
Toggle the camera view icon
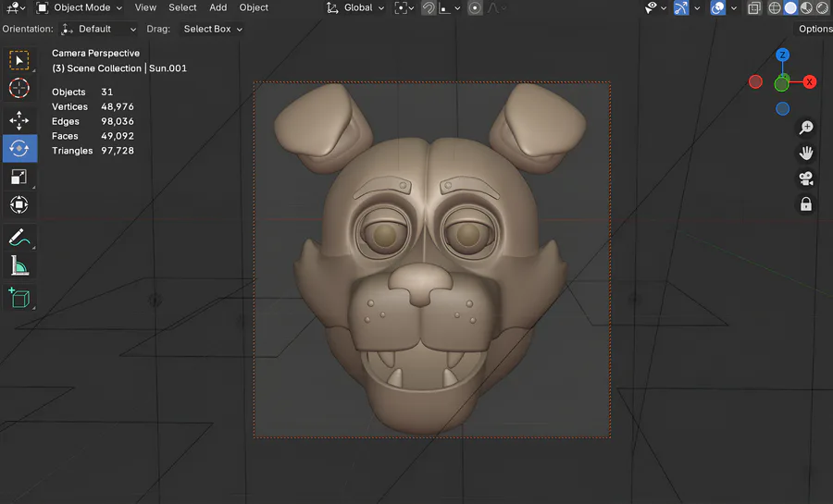pyautogui.click(x=806, y=178)
